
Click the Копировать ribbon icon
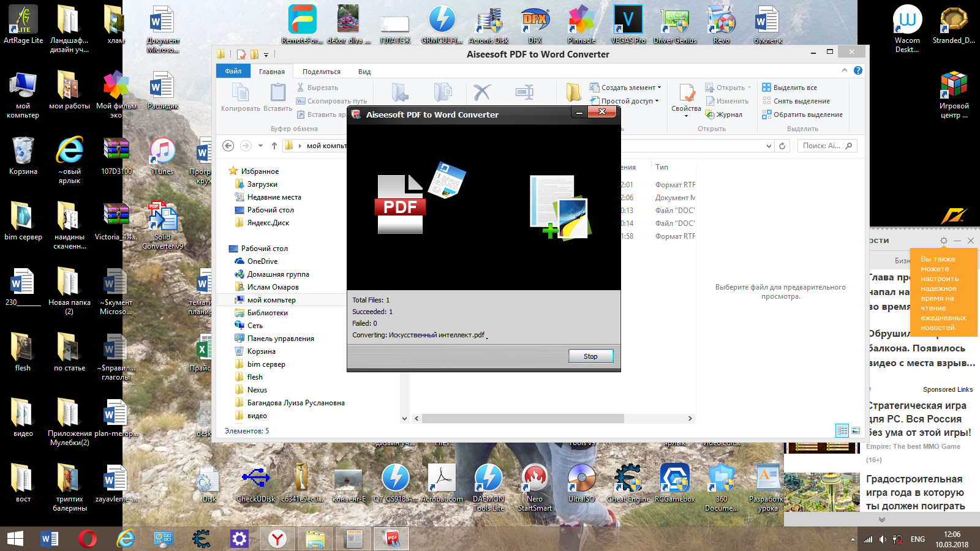pos(240,98)
